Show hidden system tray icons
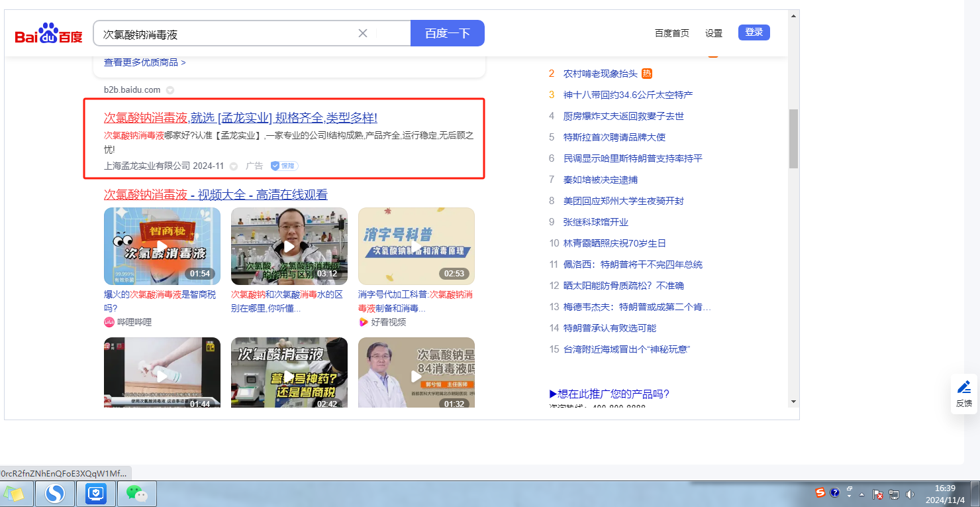 [x=862, y=494]
